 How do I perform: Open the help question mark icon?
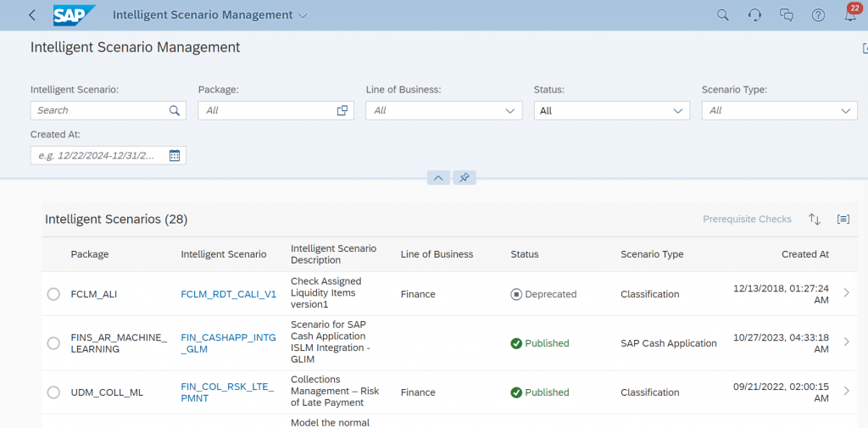(x=818, y=15)
